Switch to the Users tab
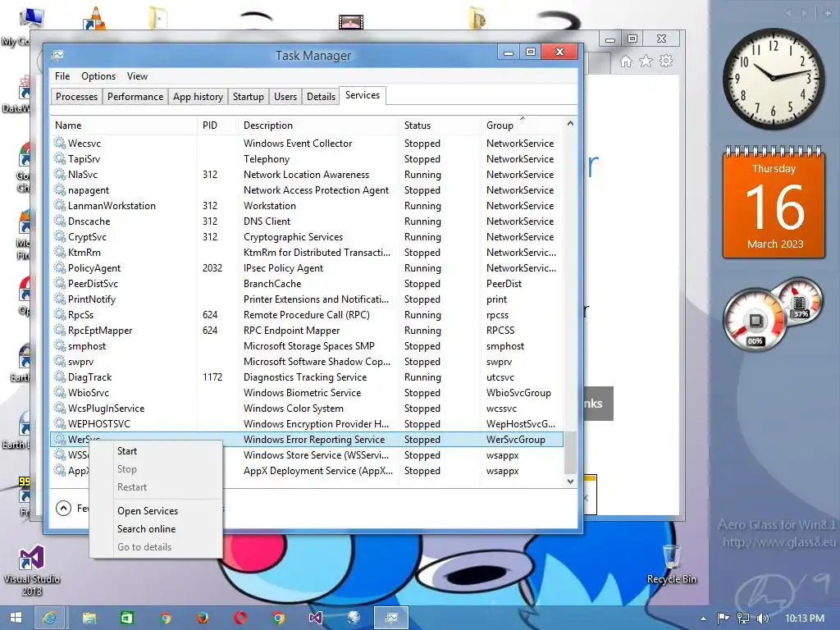This screenshot has height=630, width=840. click(285, 97)
